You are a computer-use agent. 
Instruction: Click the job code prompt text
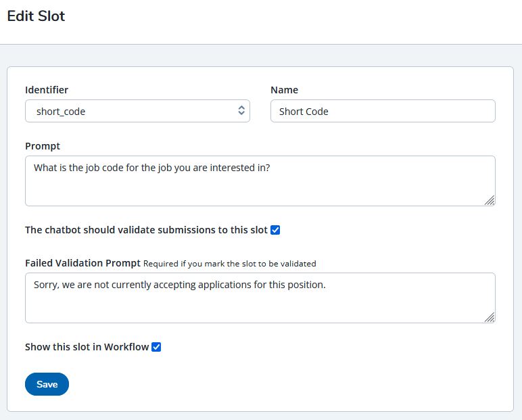[x=152, y=168]
